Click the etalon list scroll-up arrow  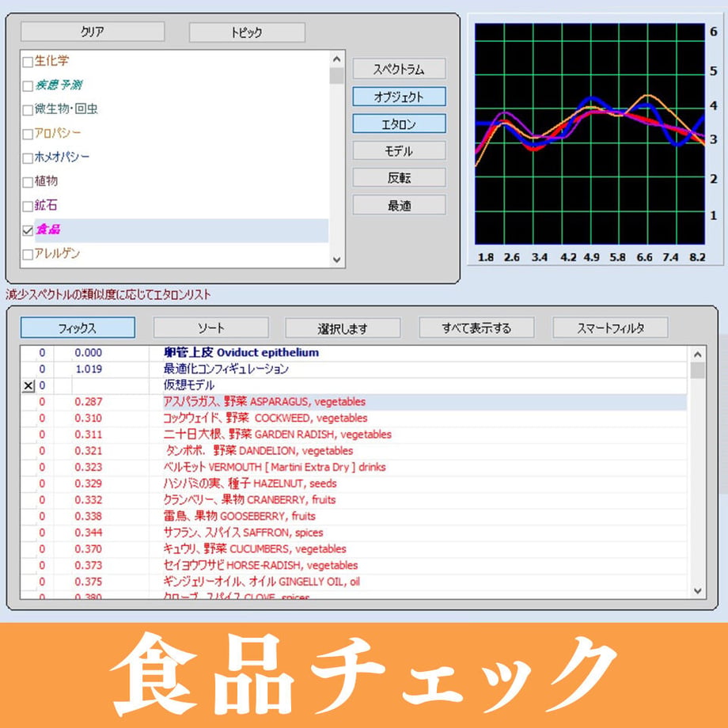click(x=697, y=355)
